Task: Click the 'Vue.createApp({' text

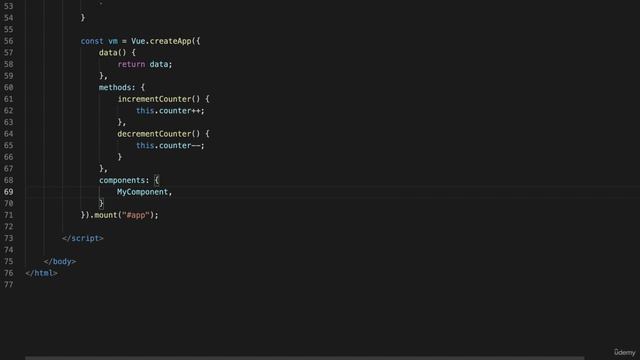Action: [x=166, y=41]
